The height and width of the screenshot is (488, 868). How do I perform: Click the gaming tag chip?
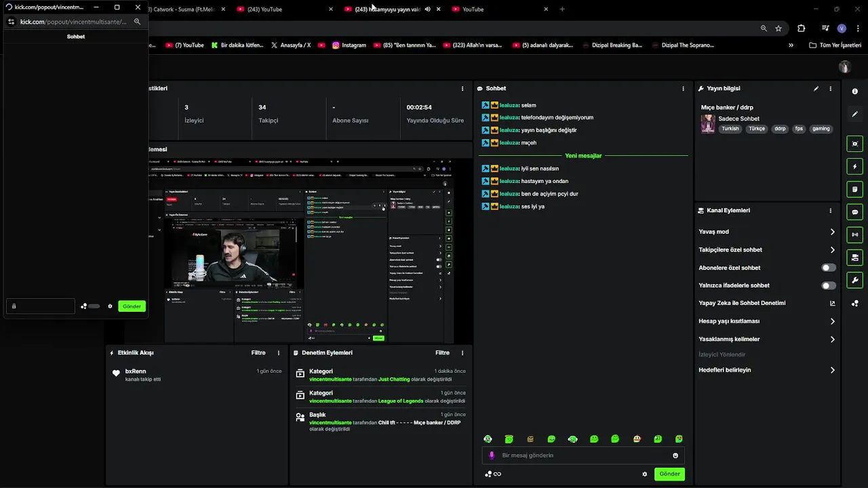point(821,129)
